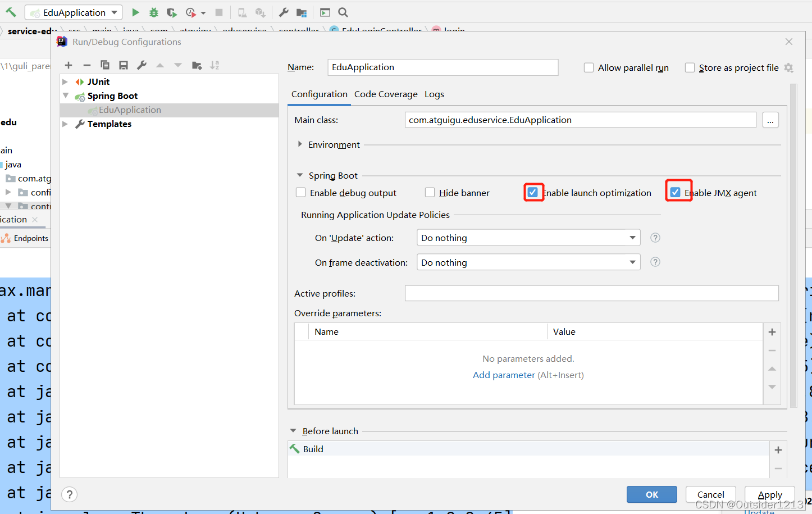Viewport: 812px width, 514px height.
Task: Edit templates wrench icon in dialog toolbar
Action: point(142,65)
